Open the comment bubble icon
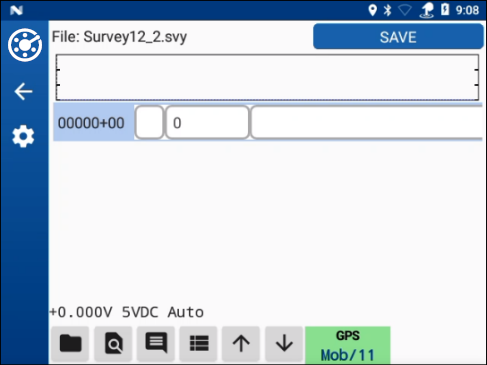Image resolution: width=487 pixels, height=365 pixels. coord(156,344)
